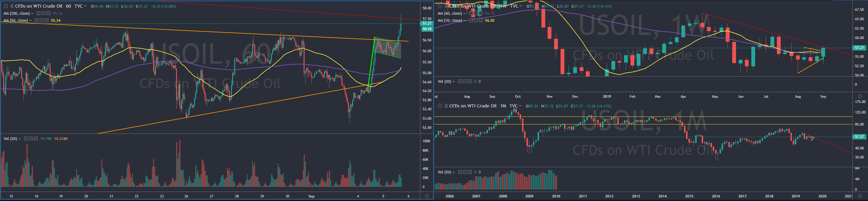Expand the MA (50, close) indicator menu
Screen dimensions: 868x201
click(x=30, y=21)
